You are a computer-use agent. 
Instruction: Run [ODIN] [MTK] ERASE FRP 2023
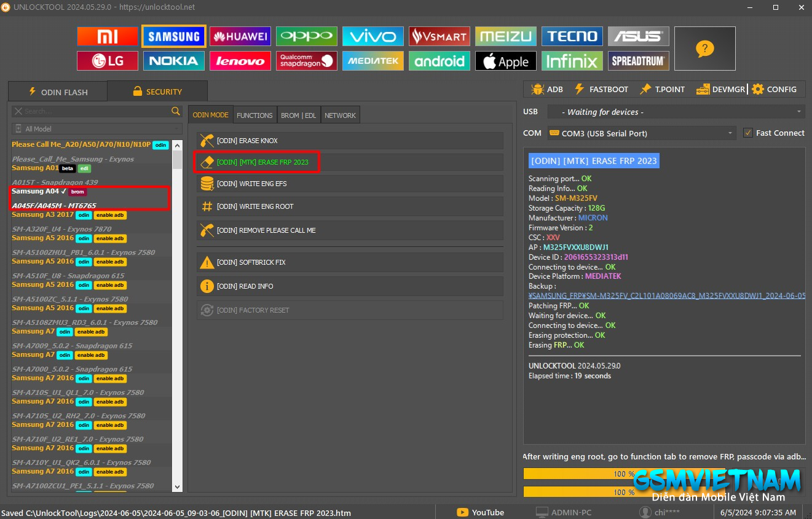pos(350,162)
